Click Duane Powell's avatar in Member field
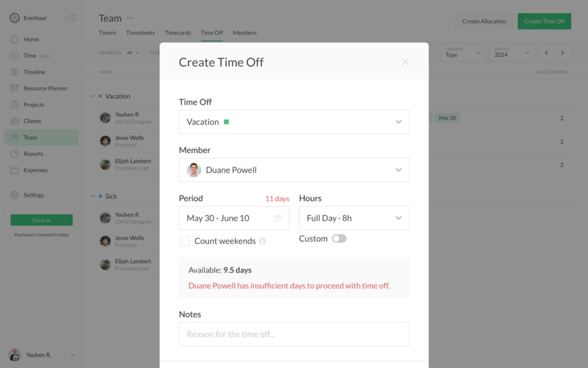The width and height of the screenshot is (588, 368). pos(194,170)
